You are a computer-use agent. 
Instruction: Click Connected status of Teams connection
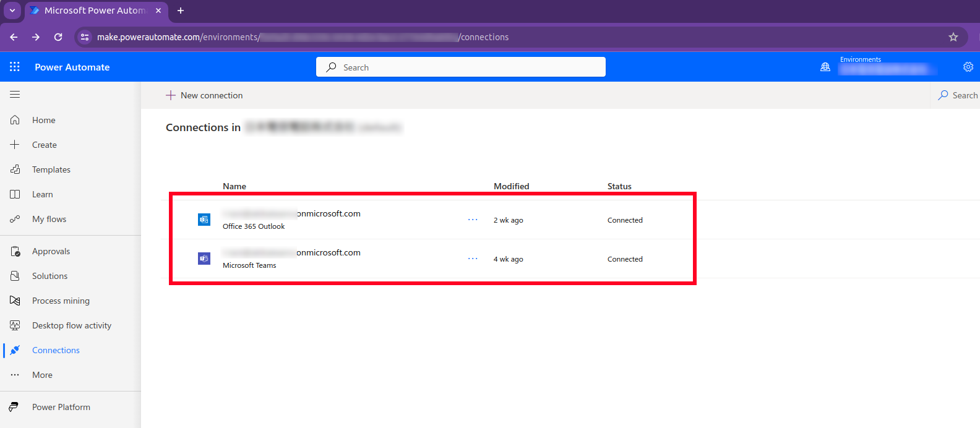coord(625,259)
